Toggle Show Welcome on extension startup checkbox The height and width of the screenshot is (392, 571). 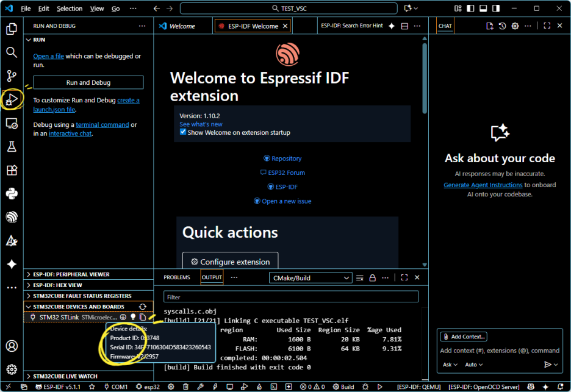pyautogui.click(x=183, y=132)
